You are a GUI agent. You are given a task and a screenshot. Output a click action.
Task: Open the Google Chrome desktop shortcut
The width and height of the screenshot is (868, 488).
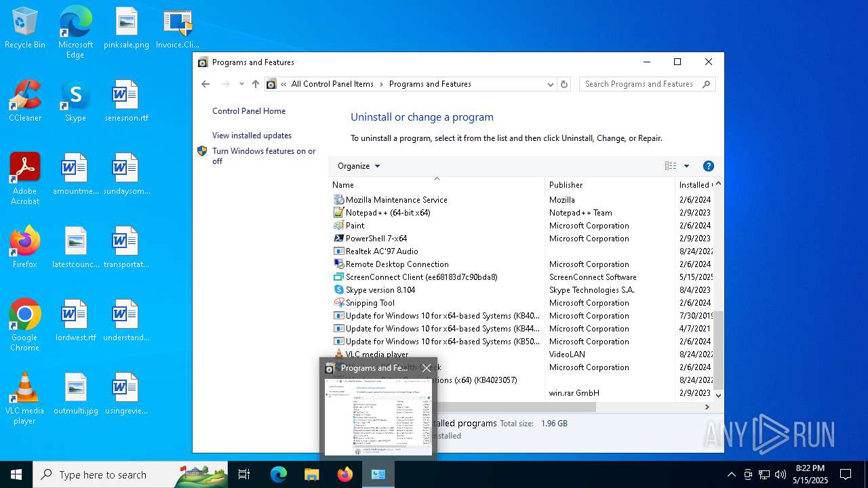pyautogui.click(x=25, y=325)
